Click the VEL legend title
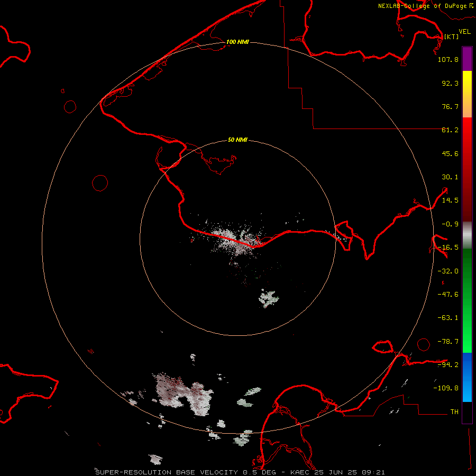 (464, 32)
